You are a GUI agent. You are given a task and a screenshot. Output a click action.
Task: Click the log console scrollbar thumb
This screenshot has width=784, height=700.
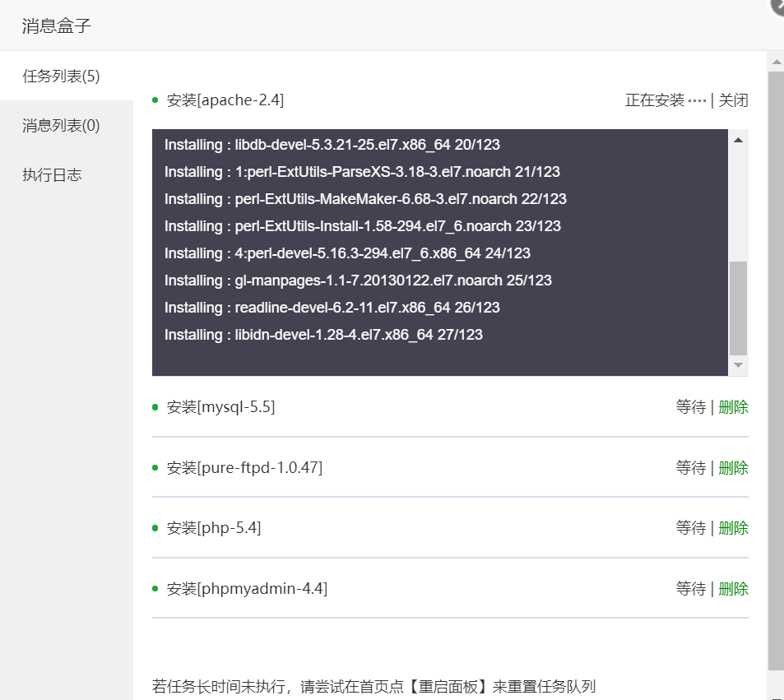738,308
